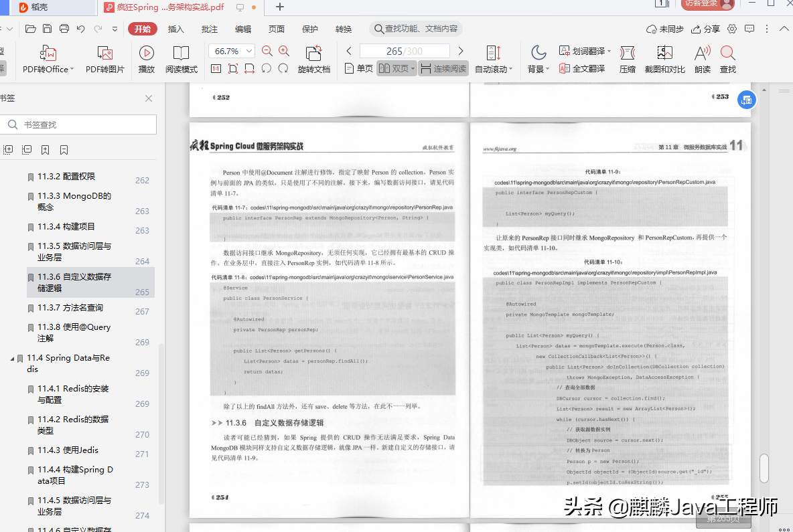Expand all bookmarks icon
Viewport: 793px width, 532px height.
(8, 149)
